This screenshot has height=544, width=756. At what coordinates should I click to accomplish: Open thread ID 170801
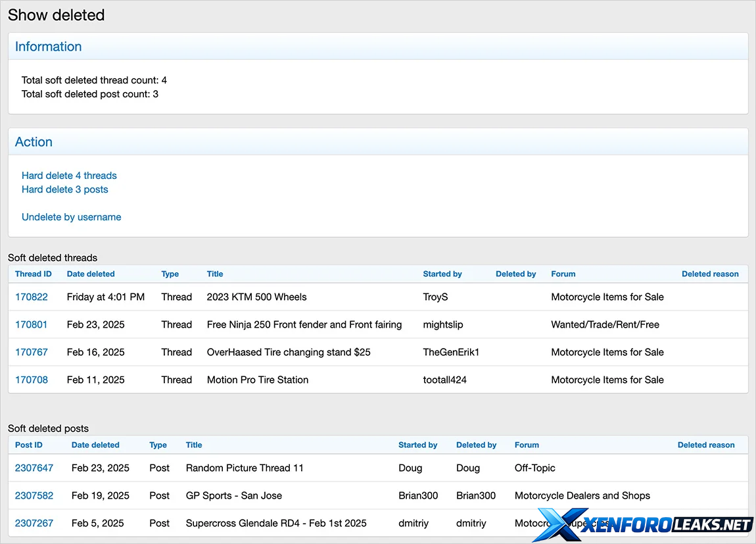pyautogui.click(x=32, y=324)
